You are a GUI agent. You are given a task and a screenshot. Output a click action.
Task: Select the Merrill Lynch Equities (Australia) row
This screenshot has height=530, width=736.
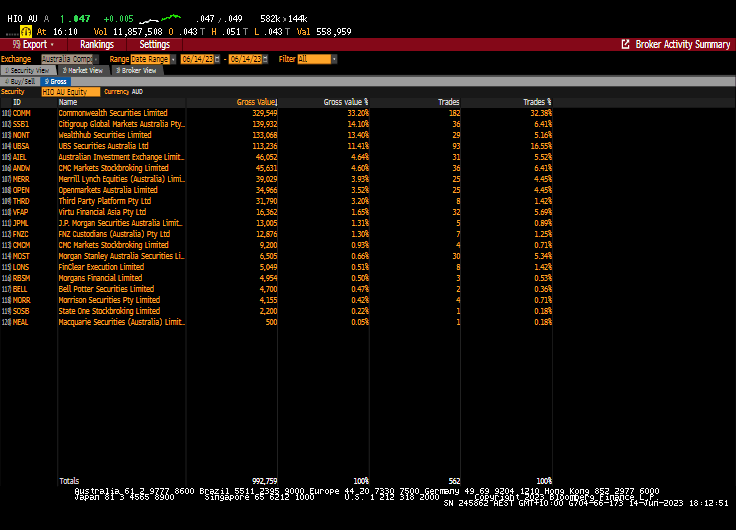276,179
